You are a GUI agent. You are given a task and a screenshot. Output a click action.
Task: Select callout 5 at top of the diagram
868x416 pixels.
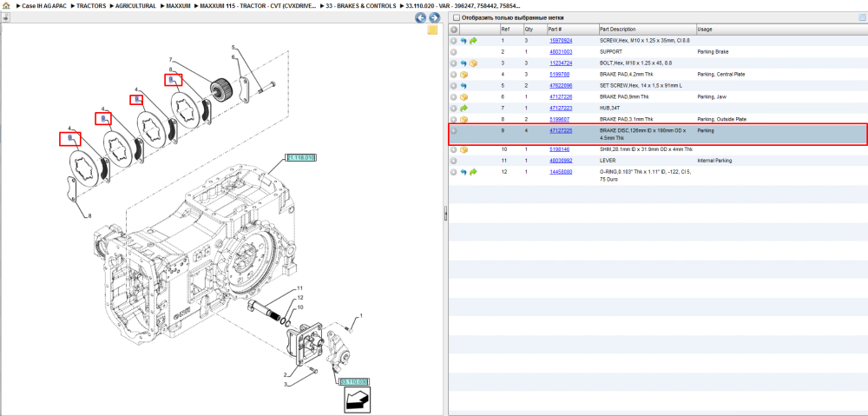click(x=233, y=47)
